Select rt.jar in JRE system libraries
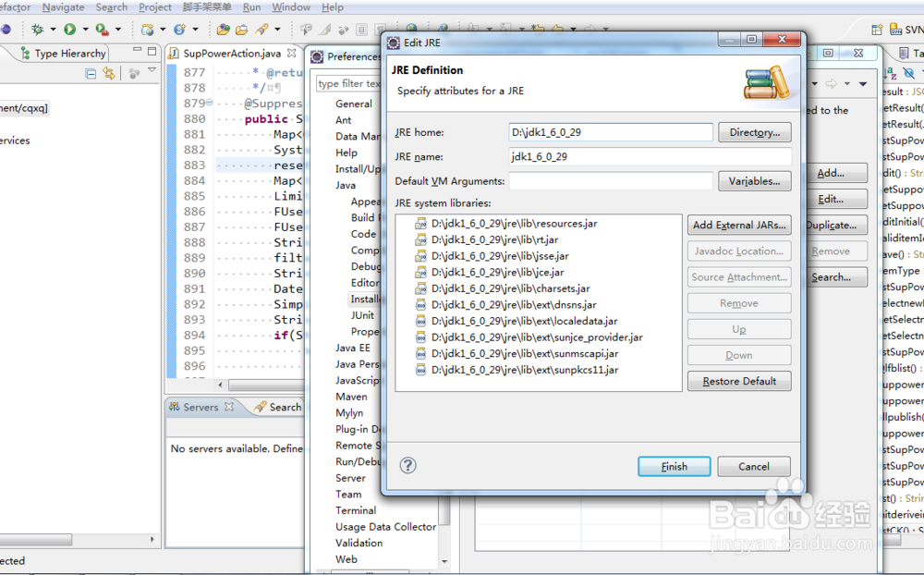Screen dimensions: 924x575 pyautogui.click(x=494, y=239)
